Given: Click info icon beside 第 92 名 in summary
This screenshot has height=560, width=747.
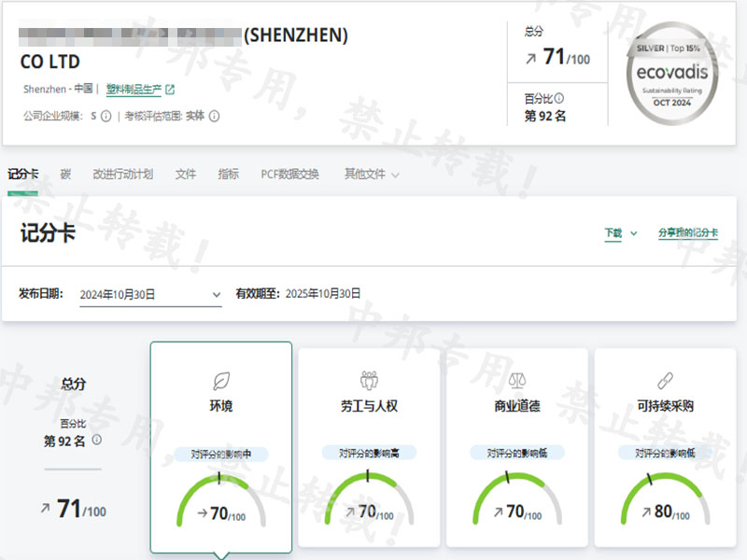Looking at the screenshot, I should pyautogui.click(x=97, y=440).
